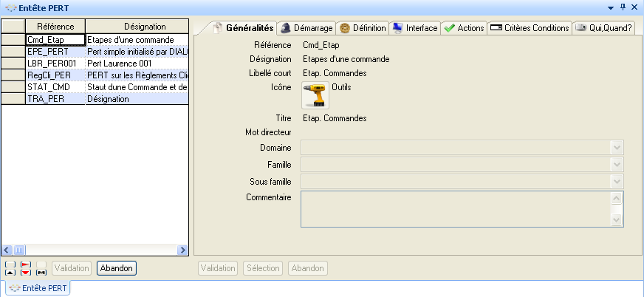Open the Critères Conditions tab
Viewport: 644px width, 297px height.
[x=530, y=28]
